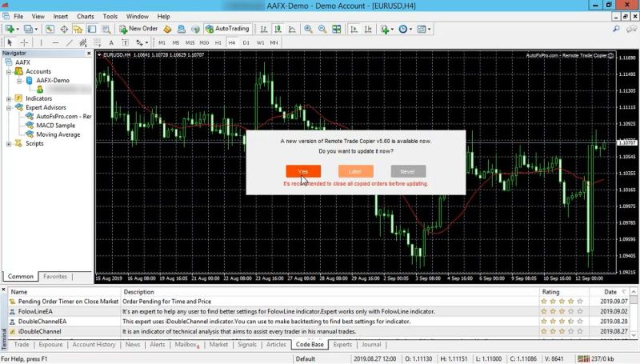Screen dimensions: 640x364
Task: Select the trendline drawing tool
Action: tap(70, 42)
